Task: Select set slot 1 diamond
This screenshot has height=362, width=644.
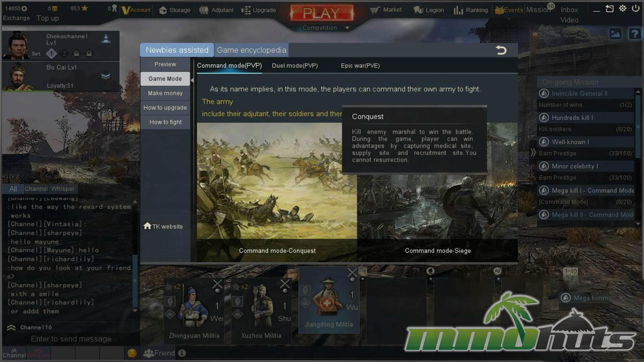Action: pos(51,54)
